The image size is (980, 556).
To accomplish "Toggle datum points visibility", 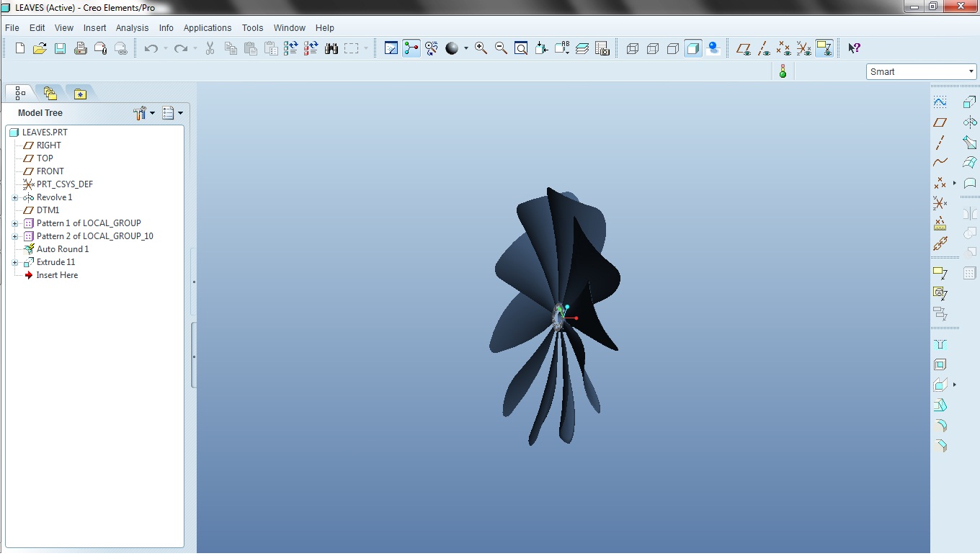I will click(x=784, y=48).
